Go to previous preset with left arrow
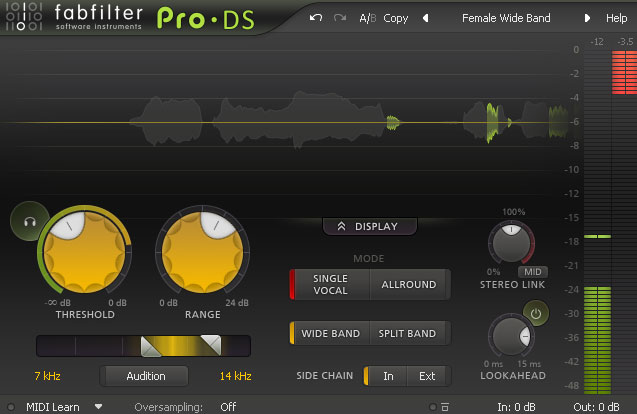Viewport: 637px width, 414px height. [x=424, y=18]
